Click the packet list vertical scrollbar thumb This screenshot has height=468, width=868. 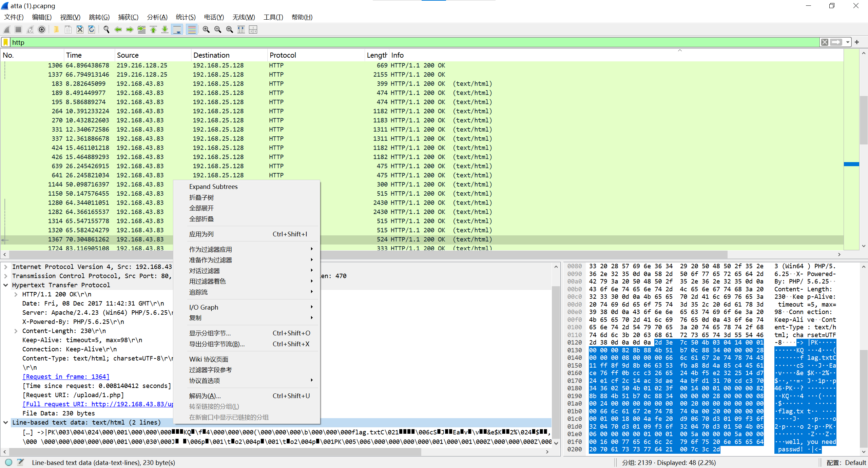click(864, 120)
